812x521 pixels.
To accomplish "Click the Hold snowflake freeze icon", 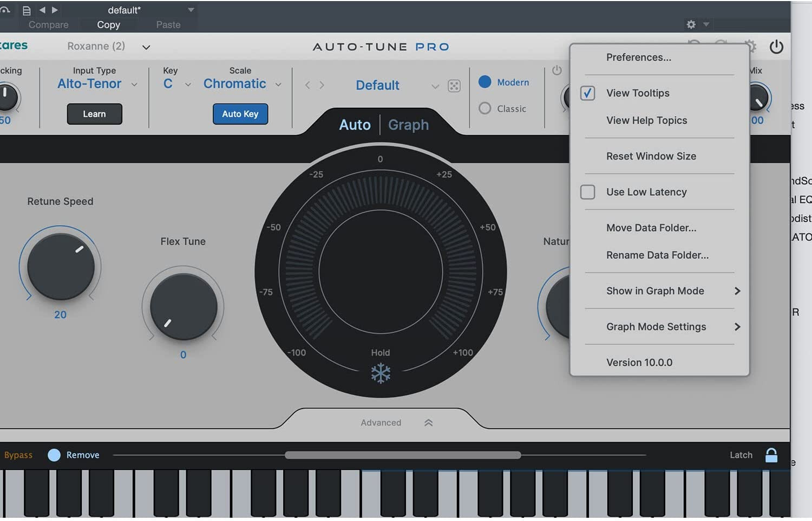I will point(381,373).
